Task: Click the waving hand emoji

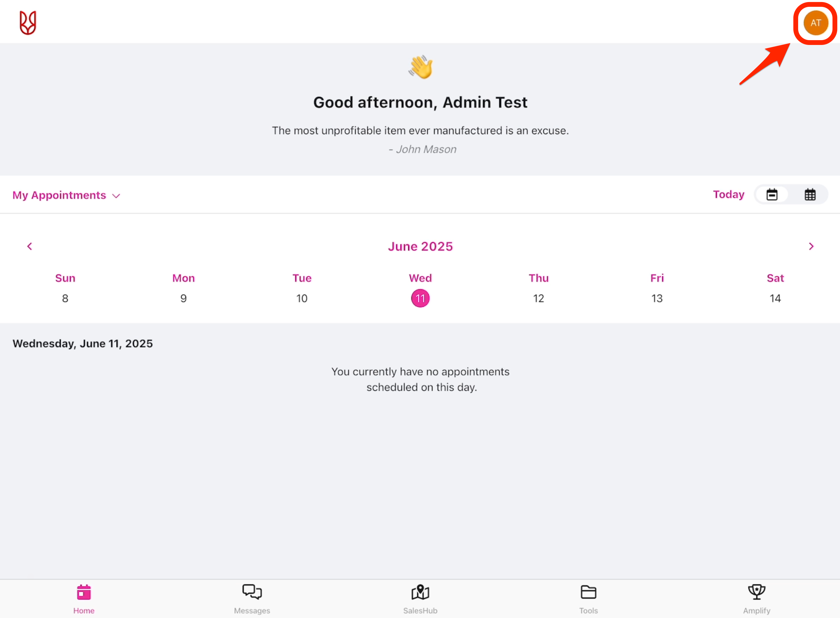Action: click(x=420, y=67)
